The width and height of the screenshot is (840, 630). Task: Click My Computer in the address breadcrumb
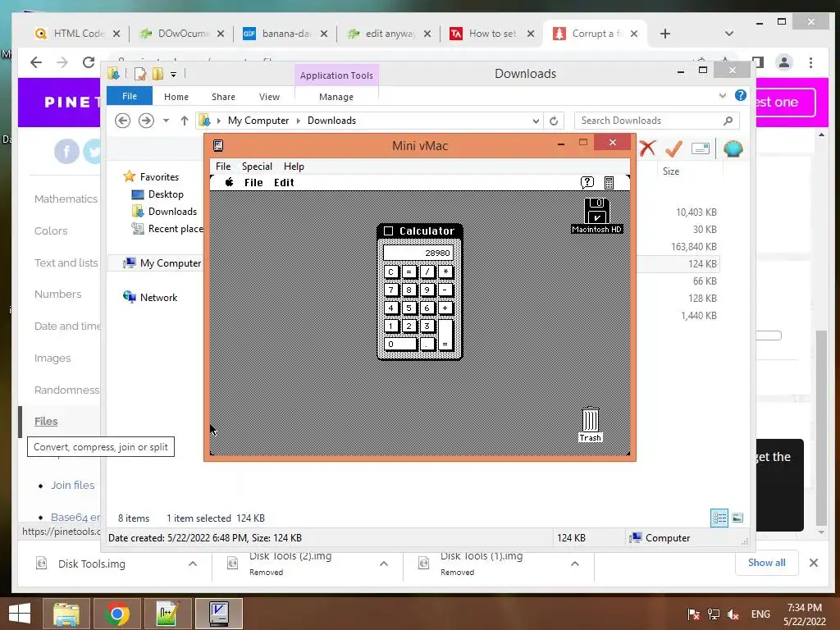[x=258, y=121]
